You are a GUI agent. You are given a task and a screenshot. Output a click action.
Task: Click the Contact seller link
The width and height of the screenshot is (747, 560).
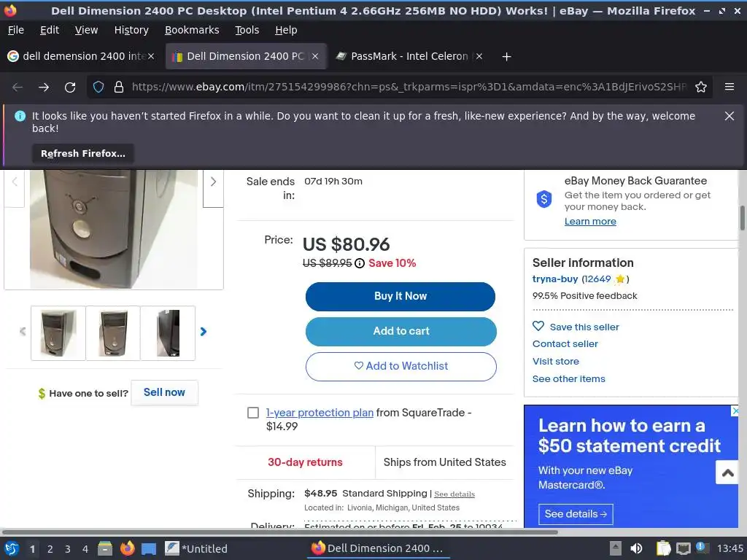pos(565,344)
